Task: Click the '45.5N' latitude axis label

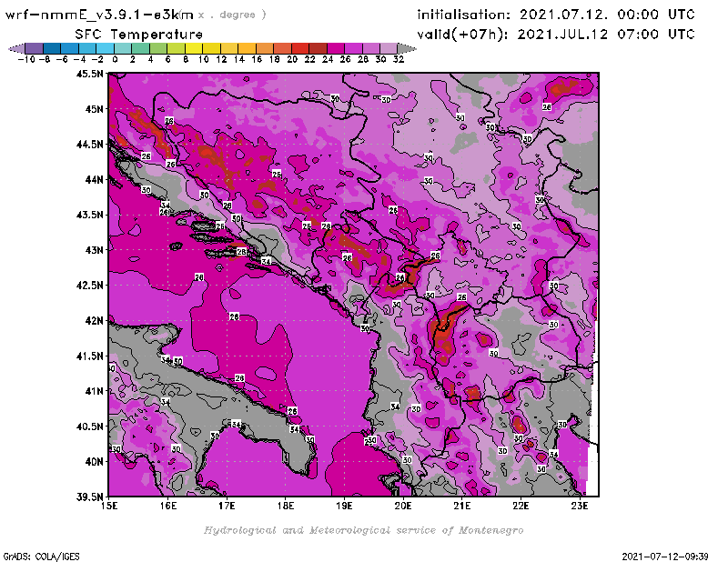Action: click(89, 74)
